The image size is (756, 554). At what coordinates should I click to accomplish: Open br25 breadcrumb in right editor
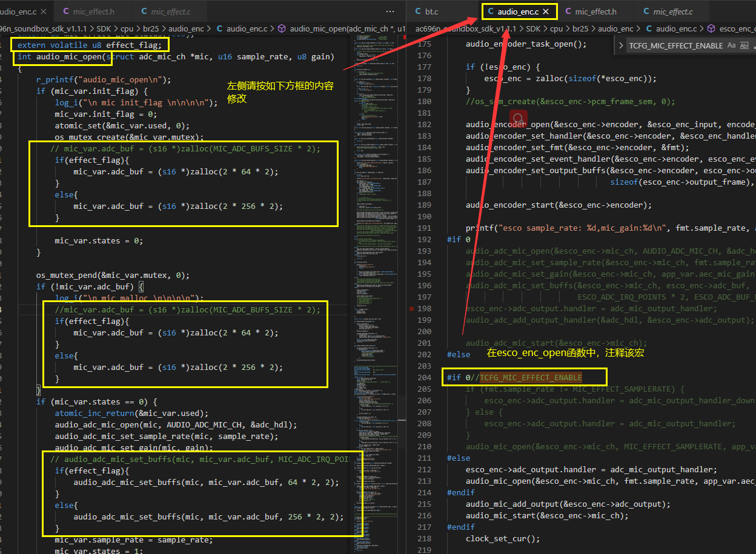tap(580, 28)
